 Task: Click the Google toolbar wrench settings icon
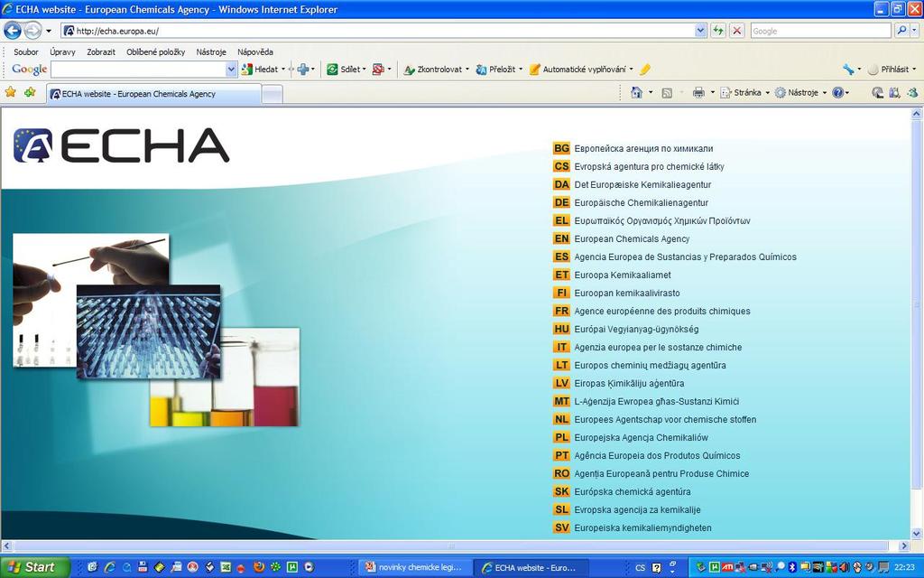click(848, 69)
